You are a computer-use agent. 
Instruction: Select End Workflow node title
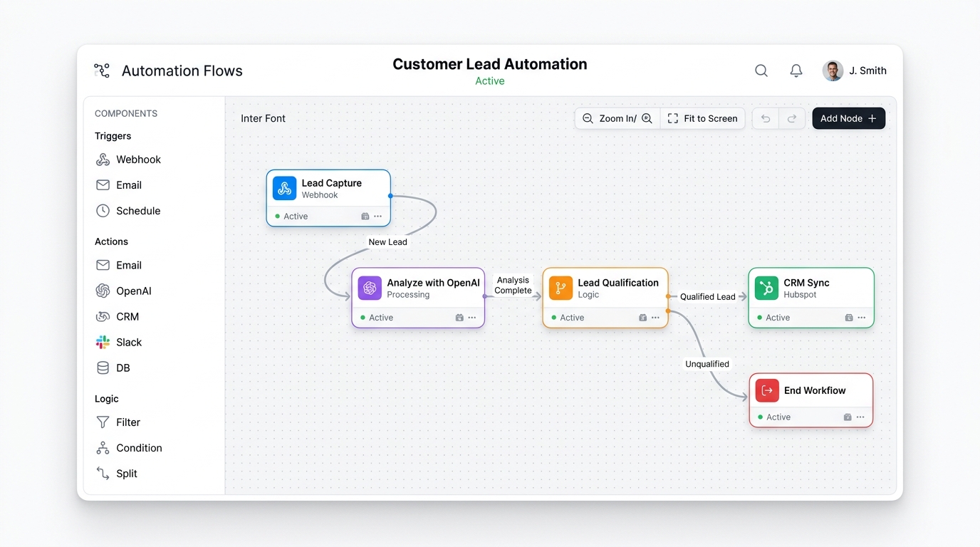pyautogui.click(x=815, y=390)
